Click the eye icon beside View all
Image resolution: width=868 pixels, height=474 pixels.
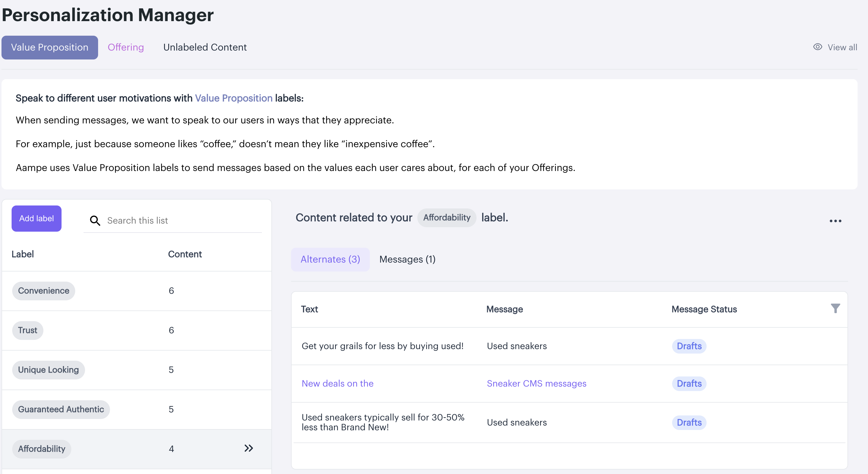[x=817, y=47]
